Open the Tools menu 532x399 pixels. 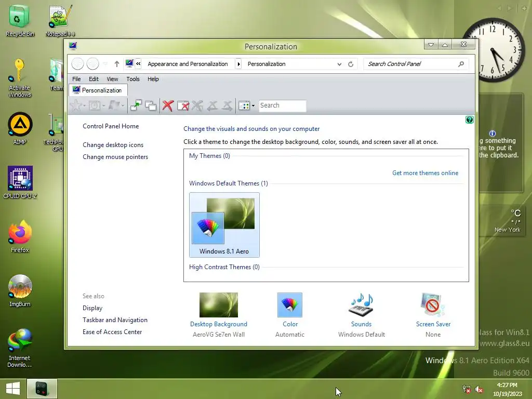pyautogui.click(x=133, y=79)
